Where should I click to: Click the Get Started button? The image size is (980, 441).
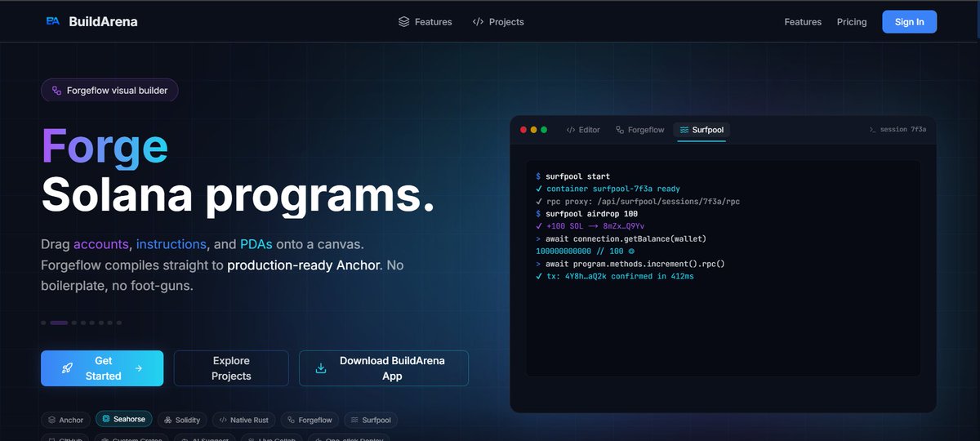[102, 368]
